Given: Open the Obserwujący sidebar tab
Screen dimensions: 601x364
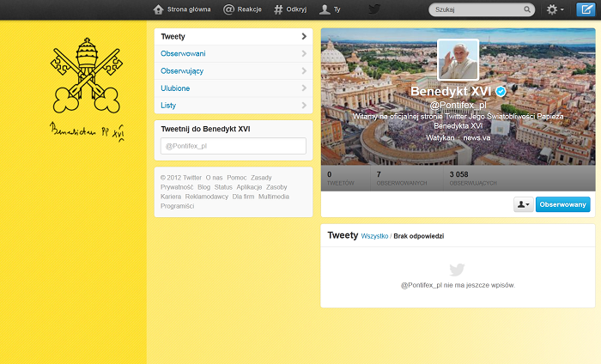Looking at the screenshot, I should click(x=234, y=71).
